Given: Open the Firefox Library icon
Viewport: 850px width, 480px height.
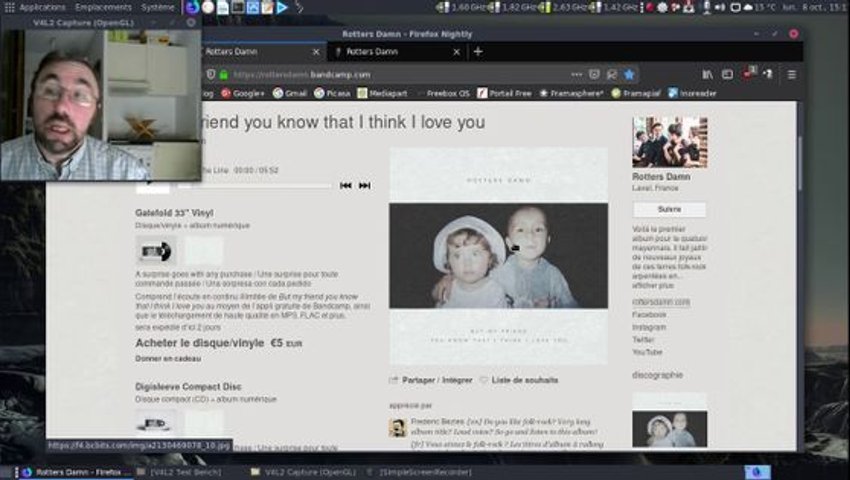Looking at the screenshot, I should 707,74.
